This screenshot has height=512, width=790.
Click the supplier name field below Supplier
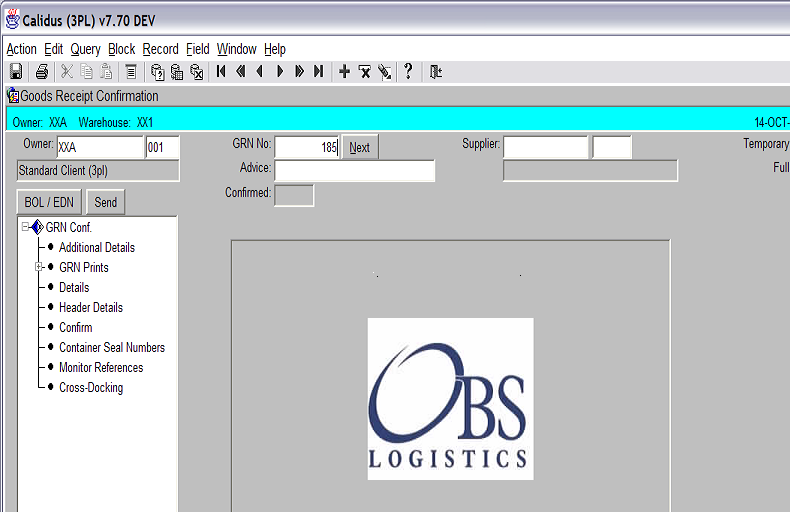590,171
